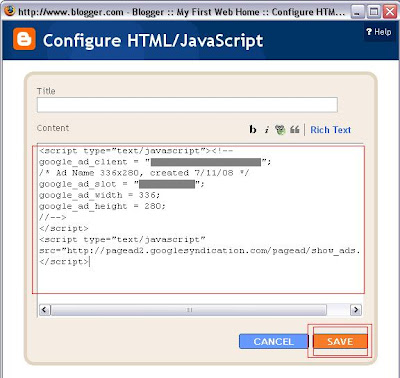Close the Configure HTML window

click(389, 12)
